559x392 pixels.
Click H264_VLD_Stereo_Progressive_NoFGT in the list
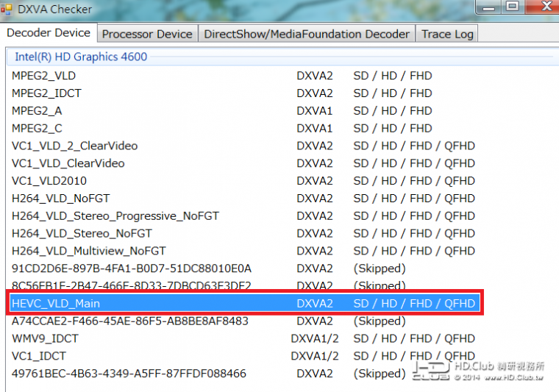(115, 216)
